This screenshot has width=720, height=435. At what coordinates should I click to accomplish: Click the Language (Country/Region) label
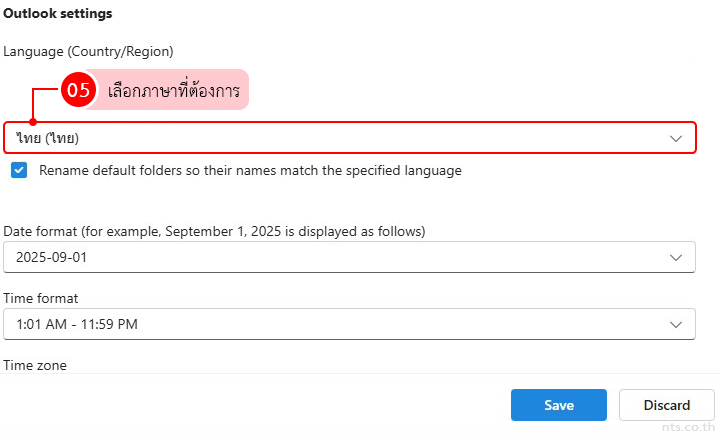click(x=88, y=50)
